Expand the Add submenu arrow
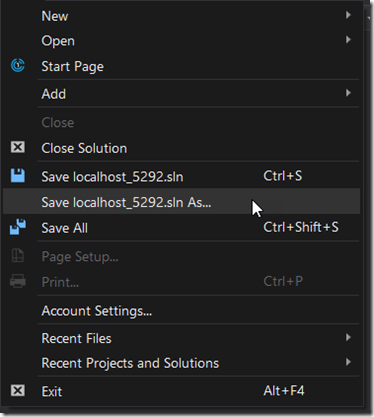This screenshot has width=374, height=417. [348, 93]
